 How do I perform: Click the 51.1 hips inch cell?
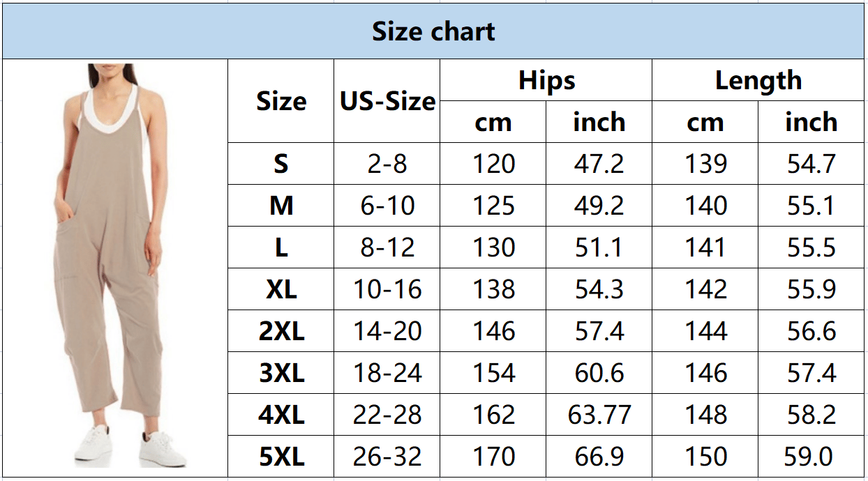pyautogui.click(x=599, y=247)
